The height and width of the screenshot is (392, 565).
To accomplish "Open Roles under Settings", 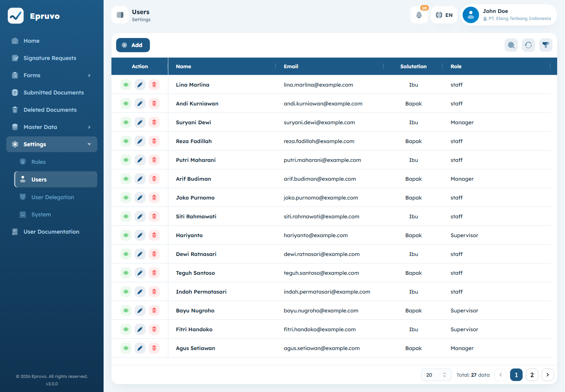I will 56,162.
